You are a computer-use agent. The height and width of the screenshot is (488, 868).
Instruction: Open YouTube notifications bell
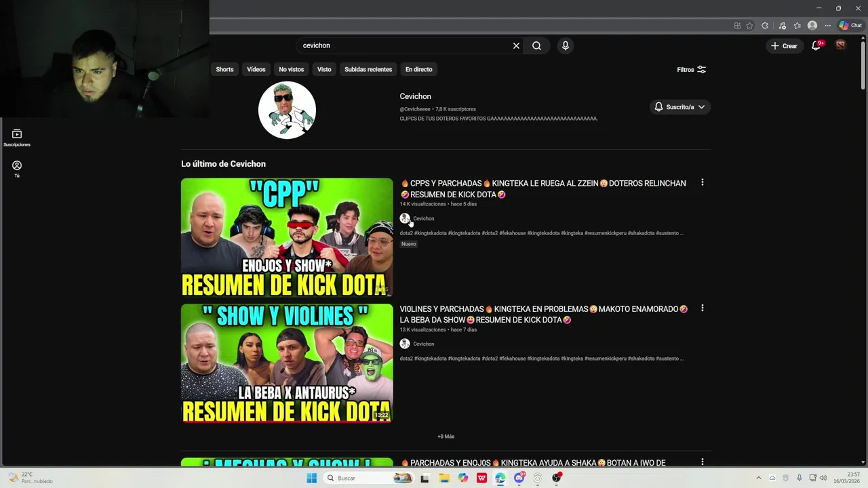(x=816, y=45)
